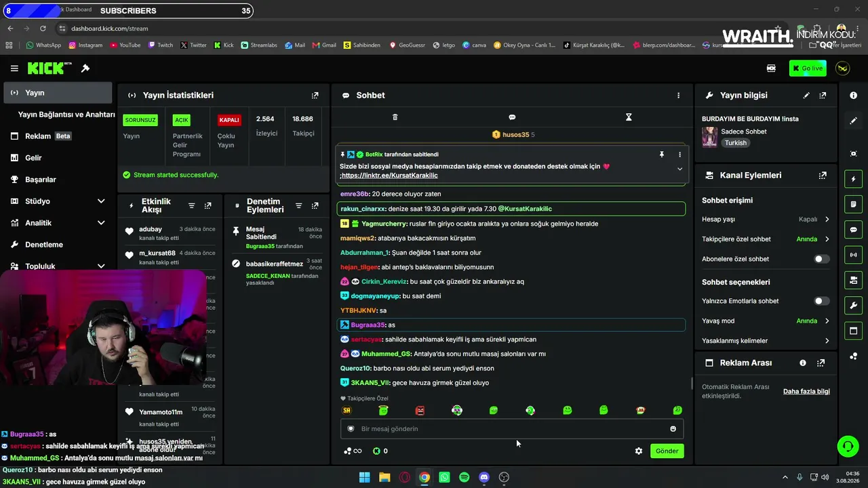
Task: Open the support headset chat bubble
Action: [x=848, y=446]
